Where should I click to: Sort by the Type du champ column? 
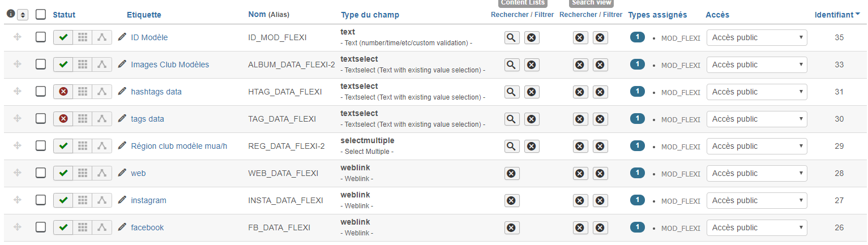click(x=370, y=15)
